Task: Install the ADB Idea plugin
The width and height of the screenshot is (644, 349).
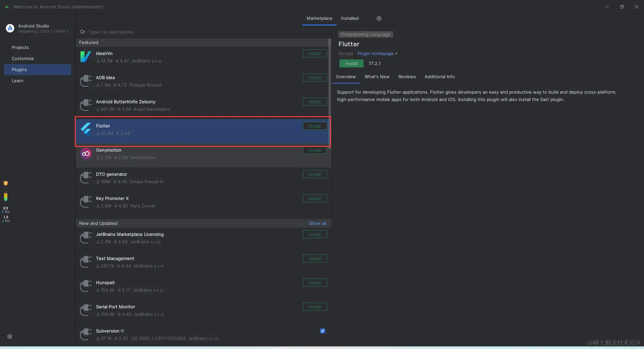Action: 315,78
